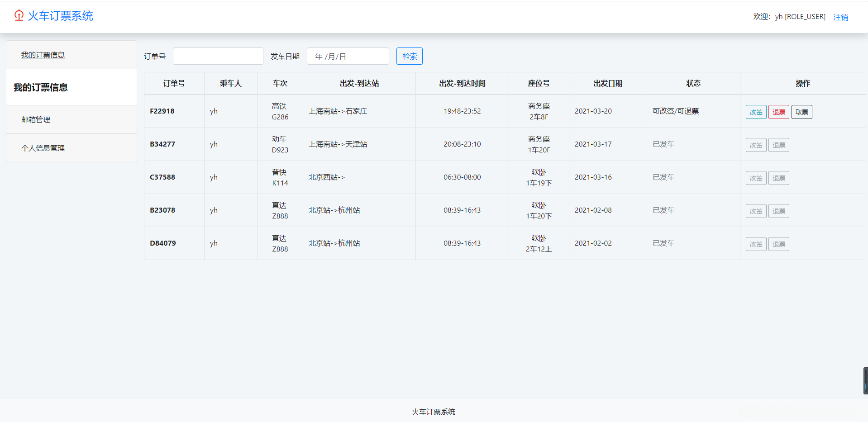Click 退票 for order D84079

(778, 244)
